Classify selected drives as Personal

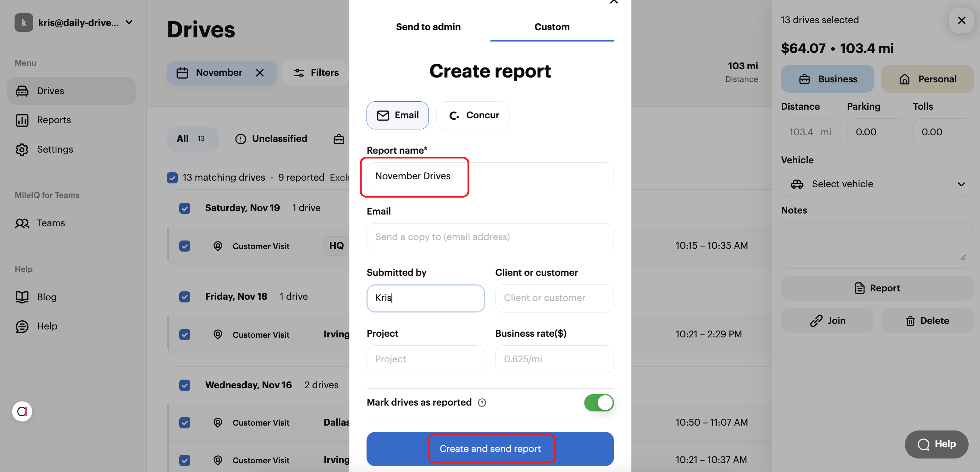point(927,79)
